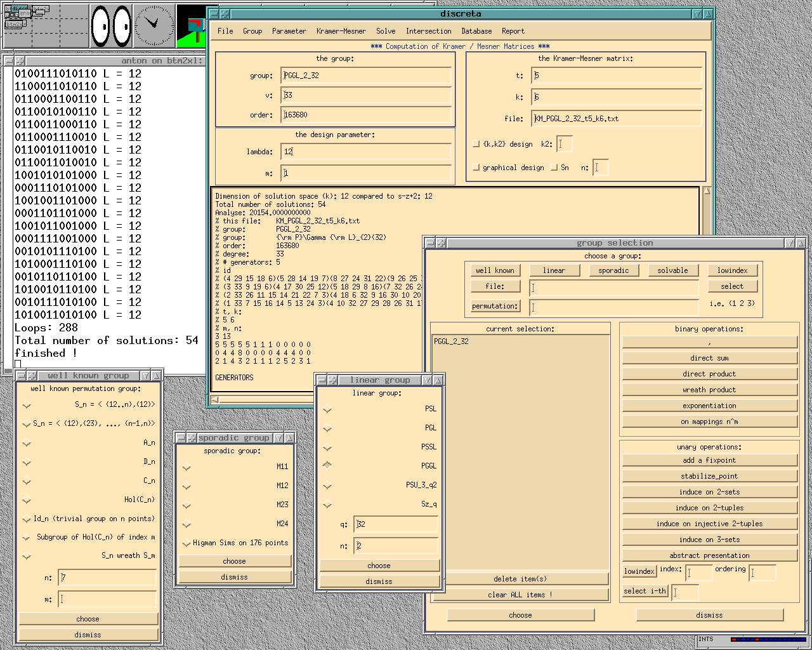Choose the M24 sporadic group option
The height and width of the screenshot is (650, 812).
tap(187, 524)
